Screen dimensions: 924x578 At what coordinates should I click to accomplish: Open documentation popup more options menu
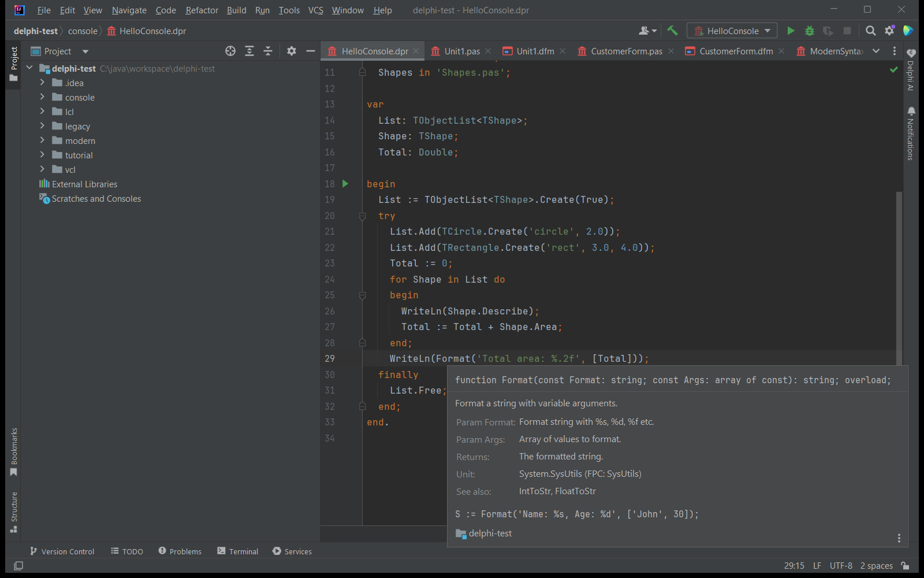click(x=899, y=538)
